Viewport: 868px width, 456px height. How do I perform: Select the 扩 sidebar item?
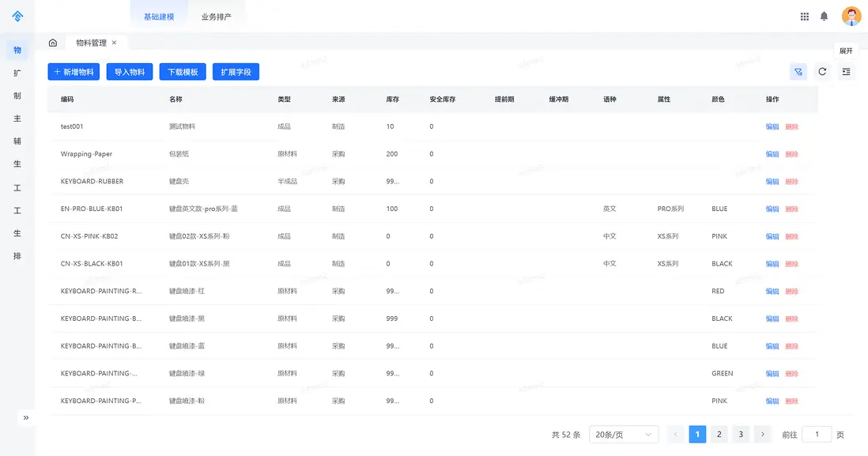point(17,73)
